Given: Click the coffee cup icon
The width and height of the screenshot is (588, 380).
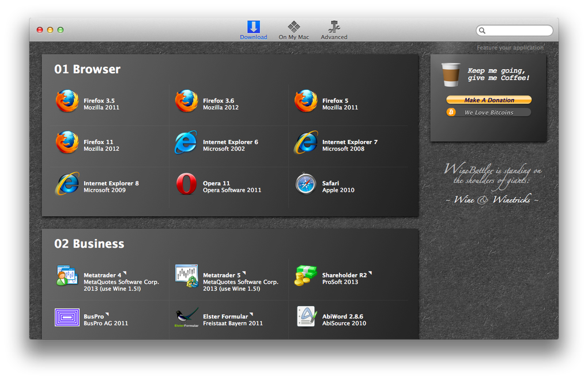Looking at the screenshot, I should click(450, 75).
